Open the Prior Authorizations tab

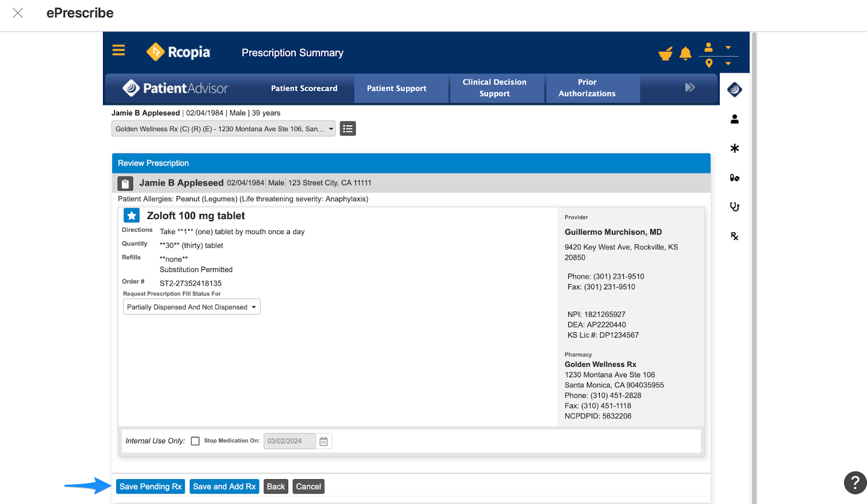click(587, 88)
